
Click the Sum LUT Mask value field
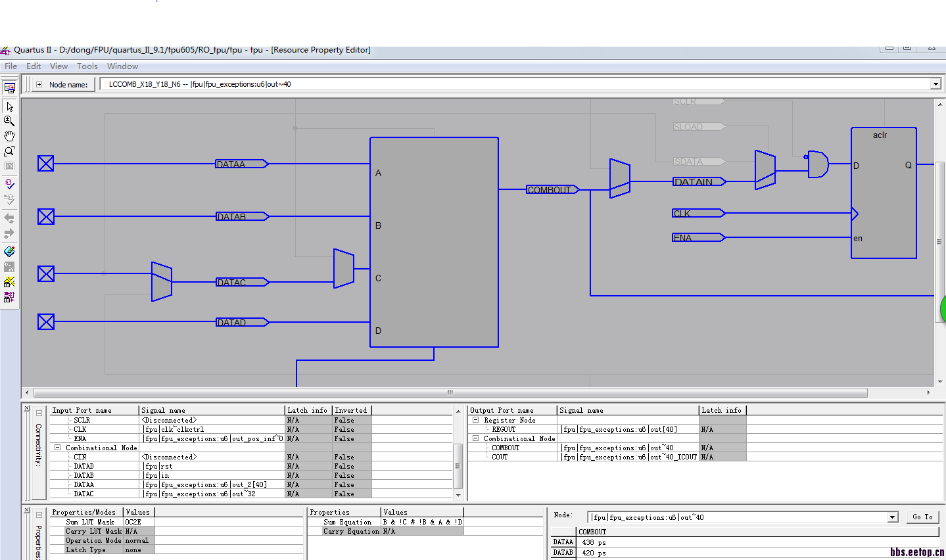(x=138, y=522)
